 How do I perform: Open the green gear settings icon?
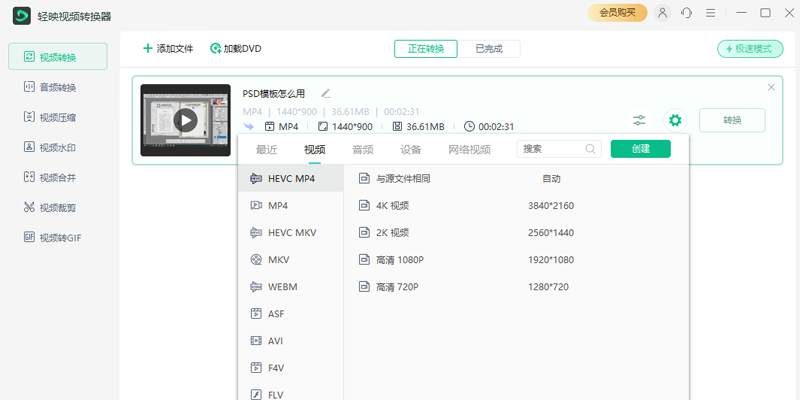(675, 120)
